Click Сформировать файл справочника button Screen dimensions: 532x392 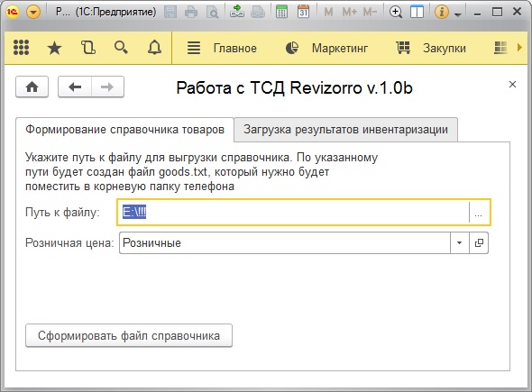click(129, 336)
